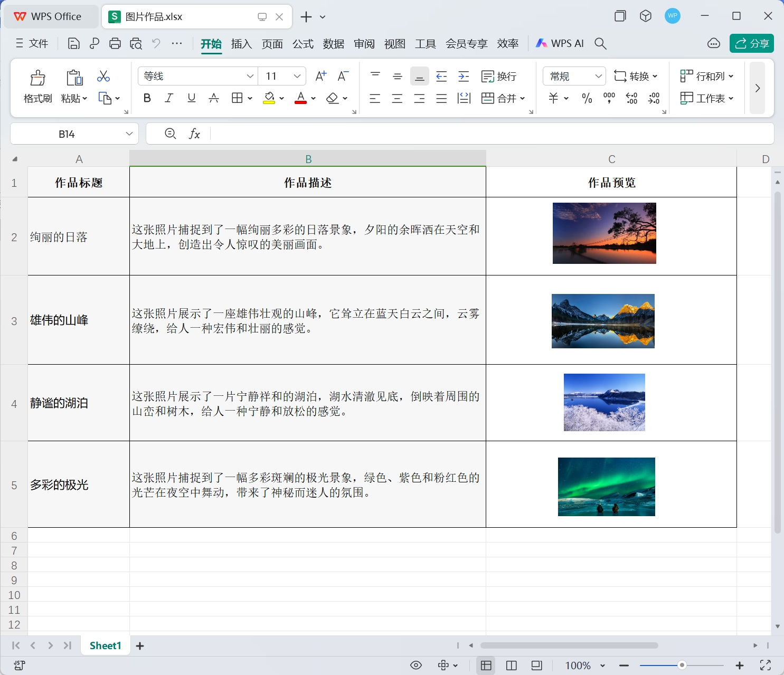Add a new sheet next to Sheet1
This screenshot has height=675, width=784.
coord(140,646)
